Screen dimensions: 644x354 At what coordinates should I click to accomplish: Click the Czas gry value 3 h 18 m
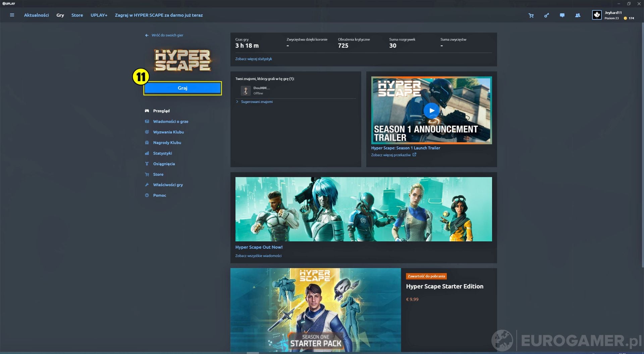coord(247,46)
